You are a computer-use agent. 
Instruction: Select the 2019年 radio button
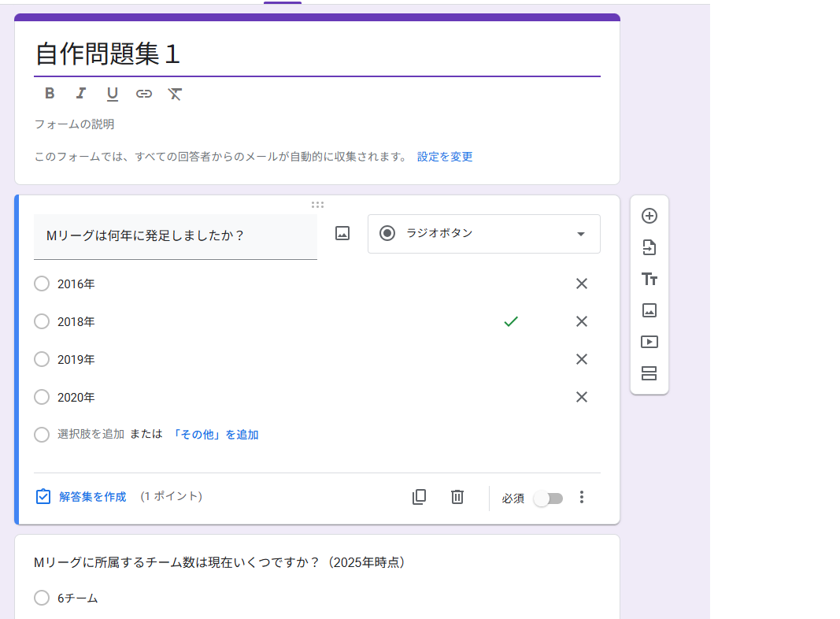[x=42, y=359]
